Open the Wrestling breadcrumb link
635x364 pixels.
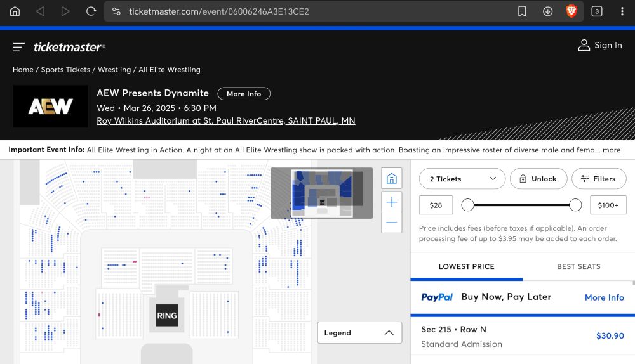click(x=114, y=70)
